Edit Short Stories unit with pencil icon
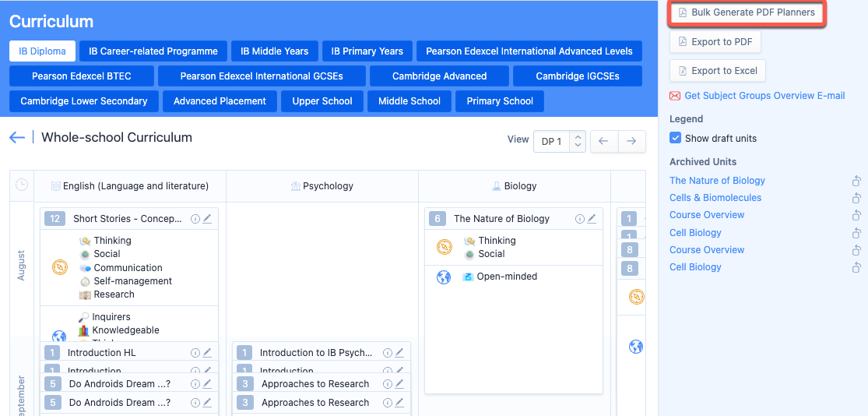This screenshot has height=416, width=868. [207, 219]
